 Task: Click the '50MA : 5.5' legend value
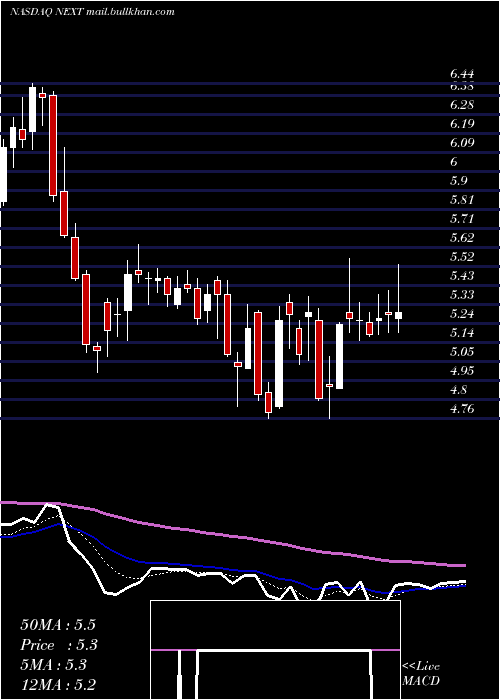coord(58,625)
